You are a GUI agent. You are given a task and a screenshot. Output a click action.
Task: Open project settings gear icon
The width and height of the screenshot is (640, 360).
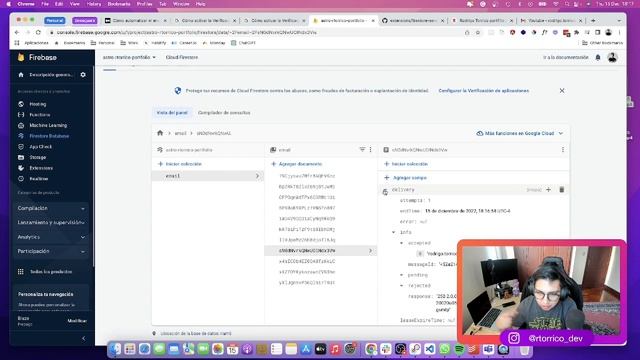[x=83, y=75]
